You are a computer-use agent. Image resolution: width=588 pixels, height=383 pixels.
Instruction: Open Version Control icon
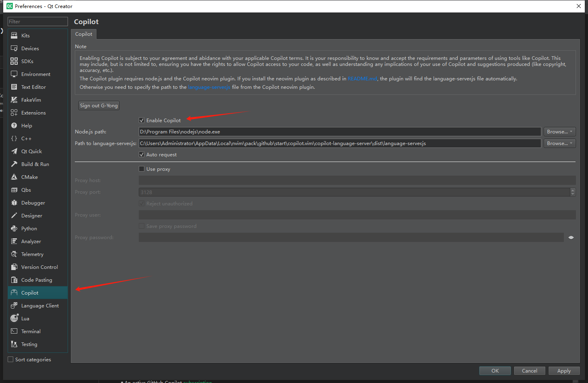point(14,267)
